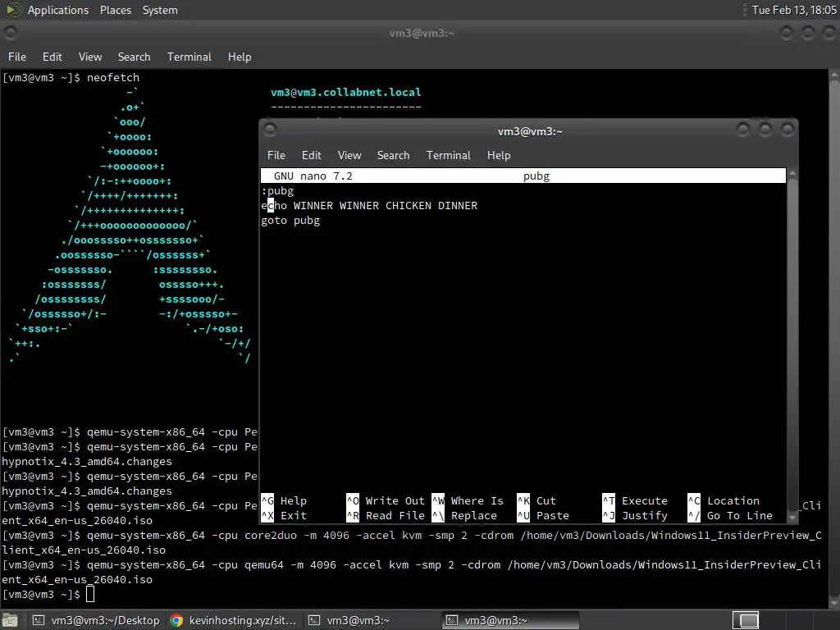Open File menu of front nano terminal
This screenshot has height=630, width=840.
point(276,155)
